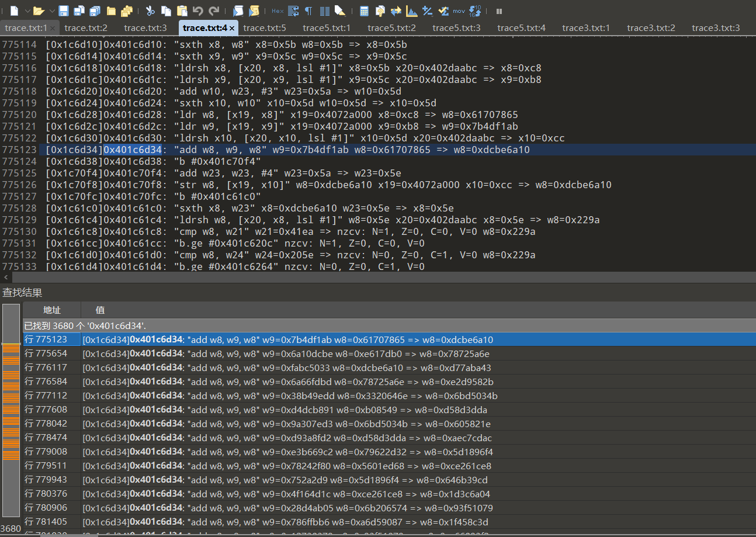Select result row 行 775123
Screen dimensions: 756x537
[389, 339]
